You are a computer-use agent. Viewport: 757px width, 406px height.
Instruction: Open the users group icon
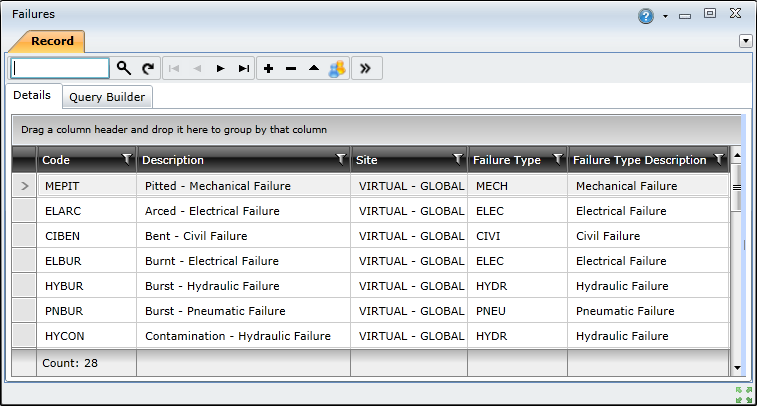tap(337, 69)
